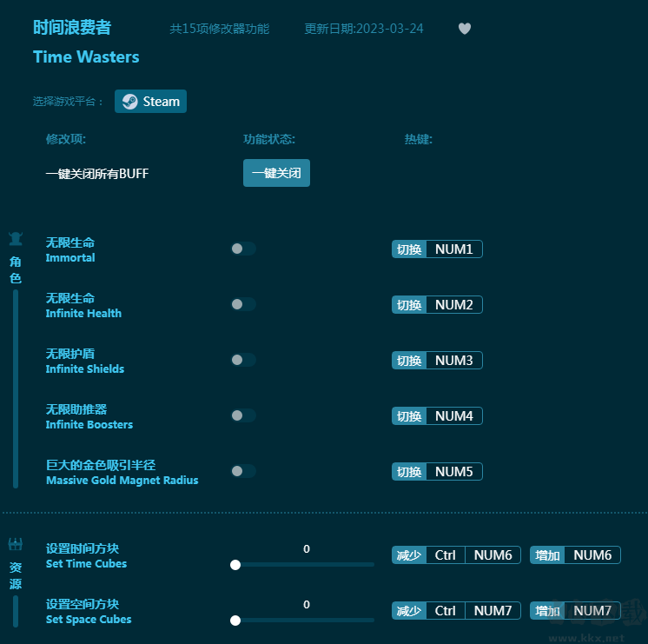This screenshot has height=644, width=648.
Task: Click the 共15项修改器功能 text
Action: tap(220, 29)
